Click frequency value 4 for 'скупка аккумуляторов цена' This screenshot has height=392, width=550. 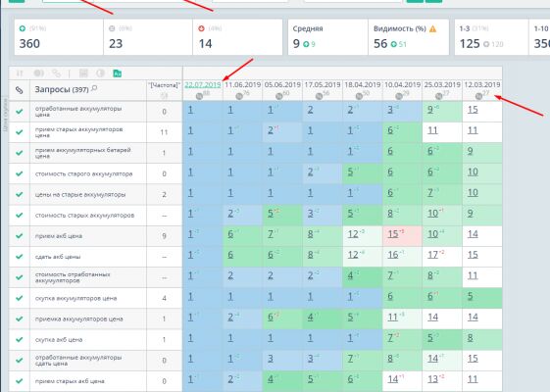[164, 298]
